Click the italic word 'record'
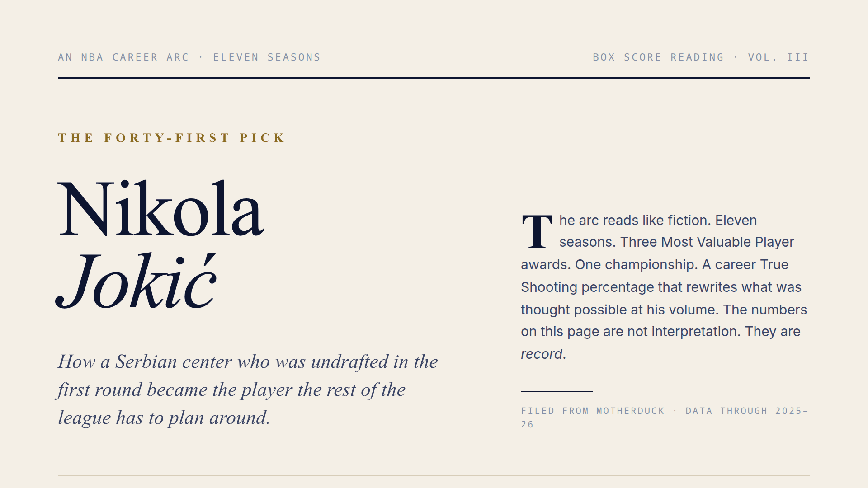This screenshot has width=868, height=488. [542, 354]
